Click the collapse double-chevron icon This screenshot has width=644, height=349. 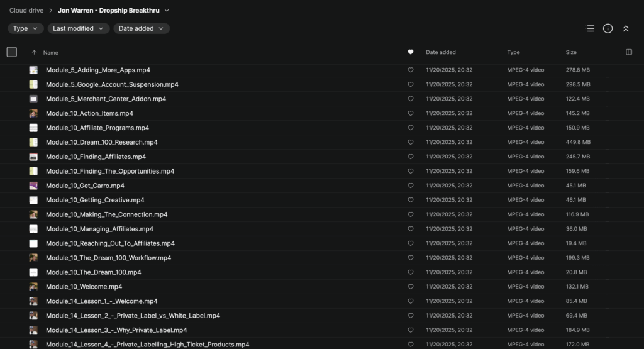[626, 28]
